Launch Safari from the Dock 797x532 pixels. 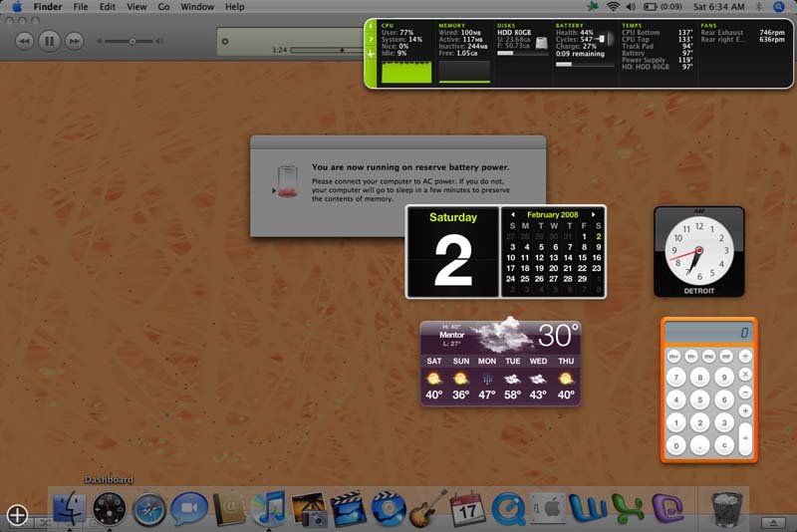(x=148, y=509)
